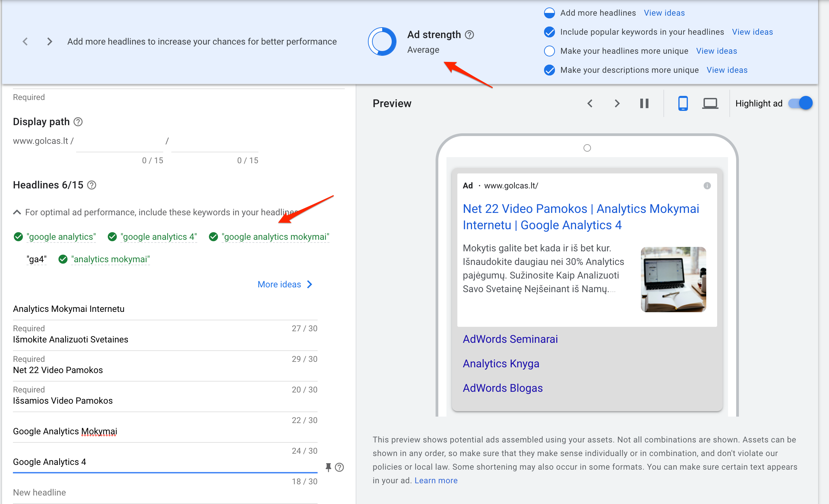Pin the Google Analytics 4 headline
This screenshot has width=829, height=504.
click(x=328, y=468)
